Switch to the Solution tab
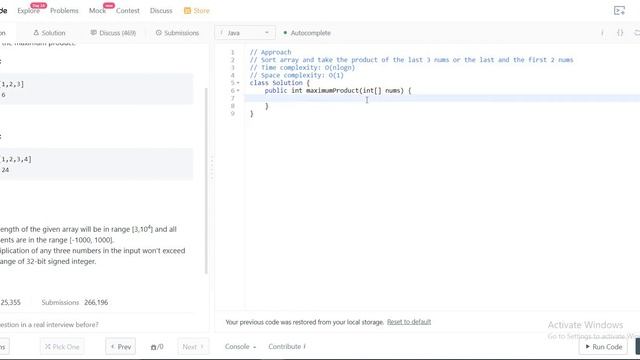 coord(49,33)
